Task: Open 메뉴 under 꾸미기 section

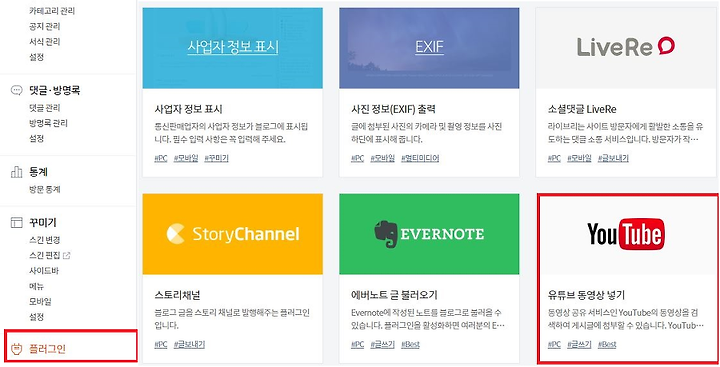Action: click(x=36, y=286)
